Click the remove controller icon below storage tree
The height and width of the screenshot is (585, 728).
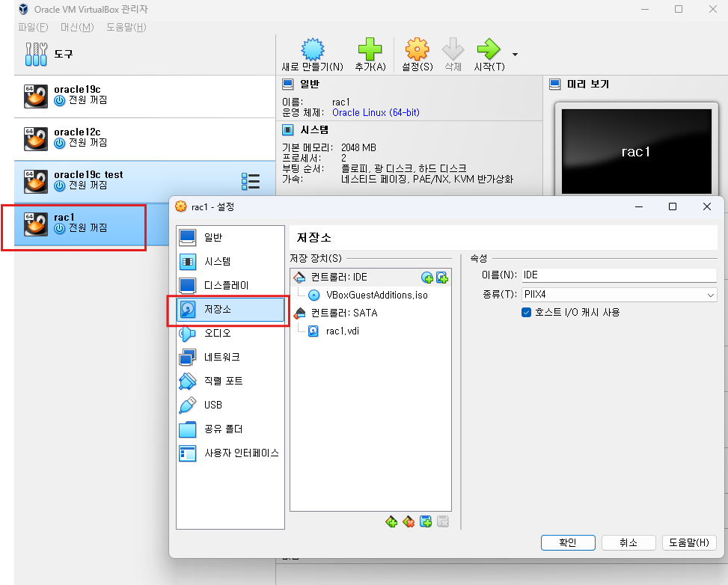[409, 522]
